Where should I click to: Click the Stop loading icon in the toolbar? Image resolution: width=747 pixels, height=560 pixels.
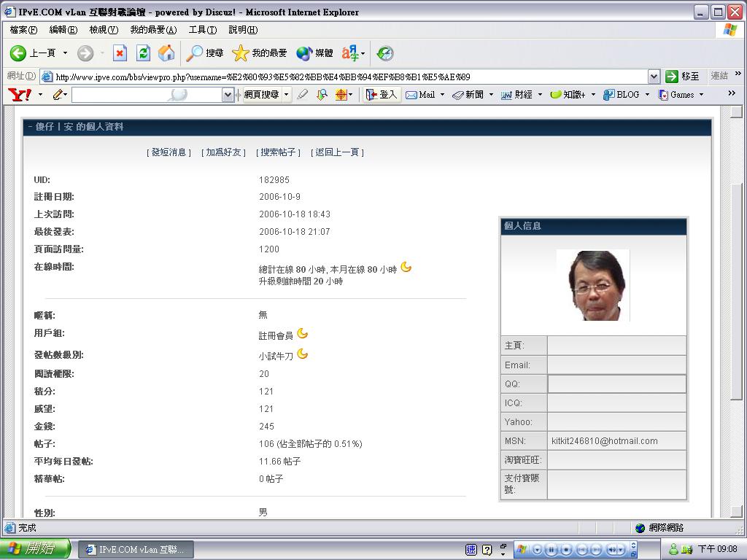(x=120, y=53)
